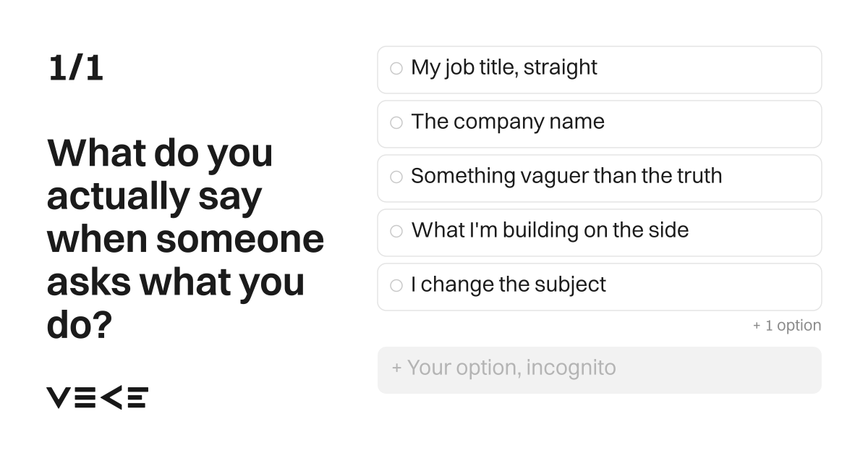This screenshot has width=868, height=456.
Task: Pick 'What I'm building on the side' label
Action: click(x=550, y=230)
